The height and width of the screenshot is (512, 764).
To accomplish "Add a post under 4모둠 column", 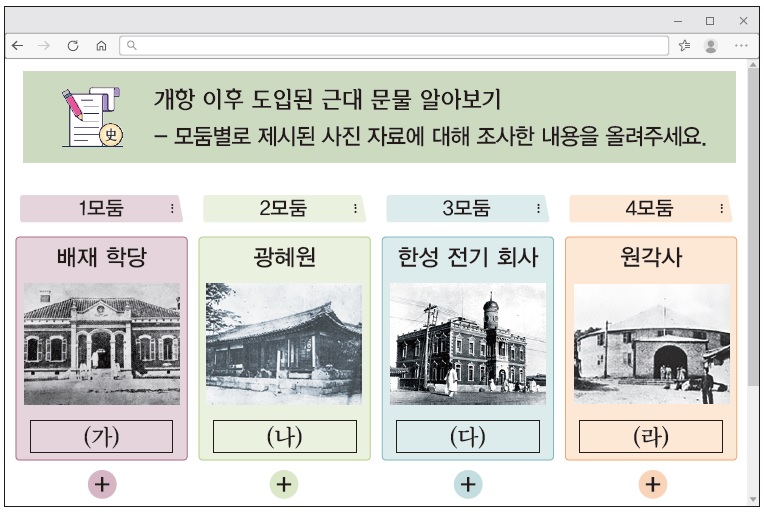I will [652, 484].
